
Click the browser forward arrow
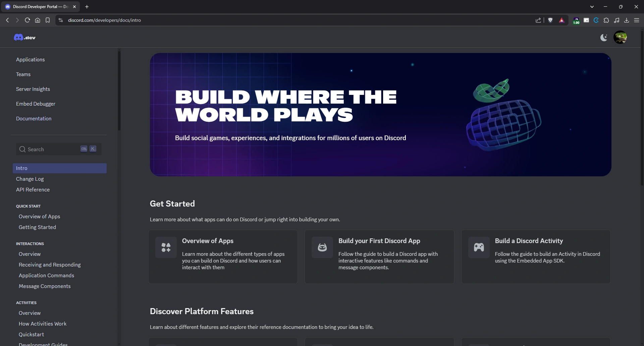pyautogui.click(x=17, y=20)
